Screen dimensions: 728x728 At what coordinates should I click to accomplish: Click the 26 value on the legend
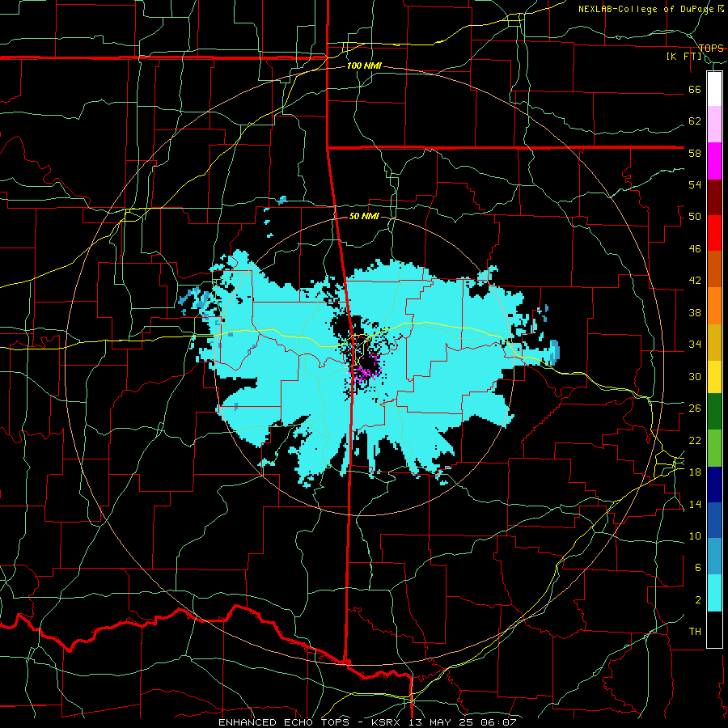pyautogui.click(x=695, y=408)
